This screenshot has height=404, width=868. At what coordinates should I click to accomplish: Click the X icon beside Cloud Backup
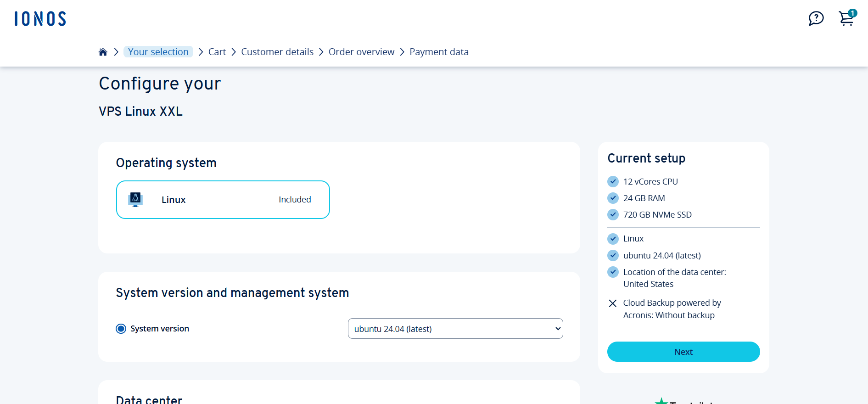click(613, 303)
